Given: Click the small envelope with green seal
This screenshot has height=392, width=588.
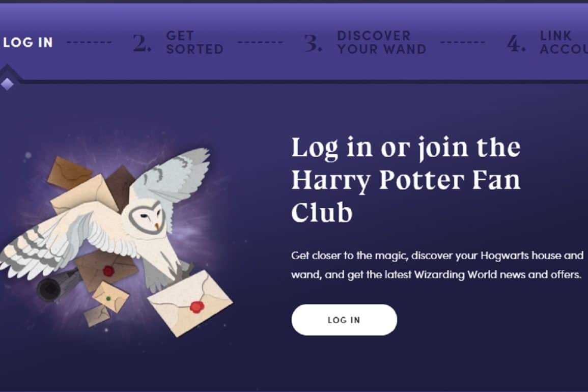Looking at the screenshot, I should 110,297.
